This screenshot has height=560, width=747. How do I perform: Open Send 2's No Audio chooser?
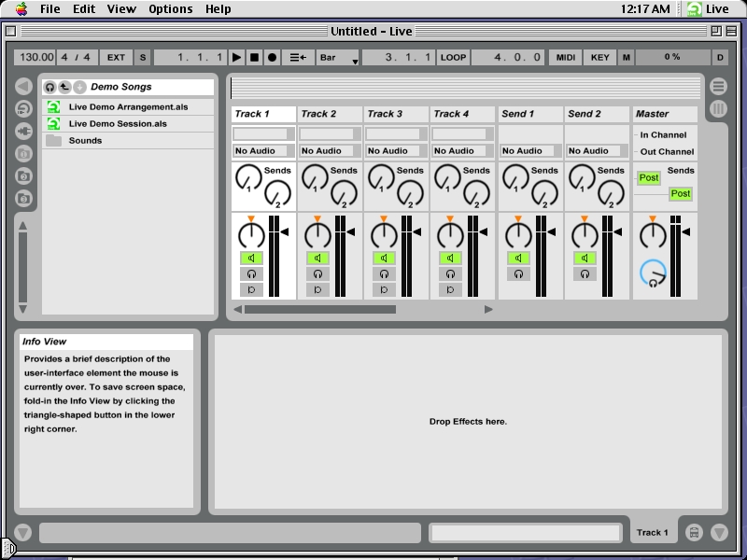[597, 151]
